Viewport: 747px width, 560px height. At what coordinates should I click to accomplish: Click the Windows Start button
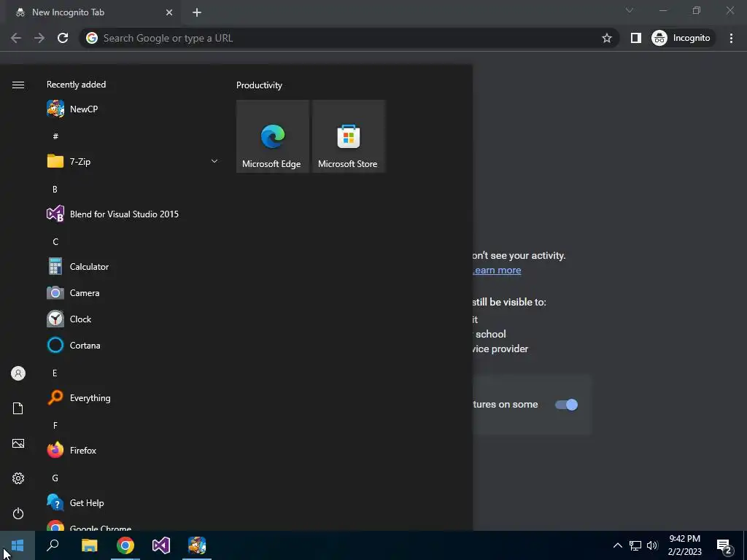pos(18,545)
